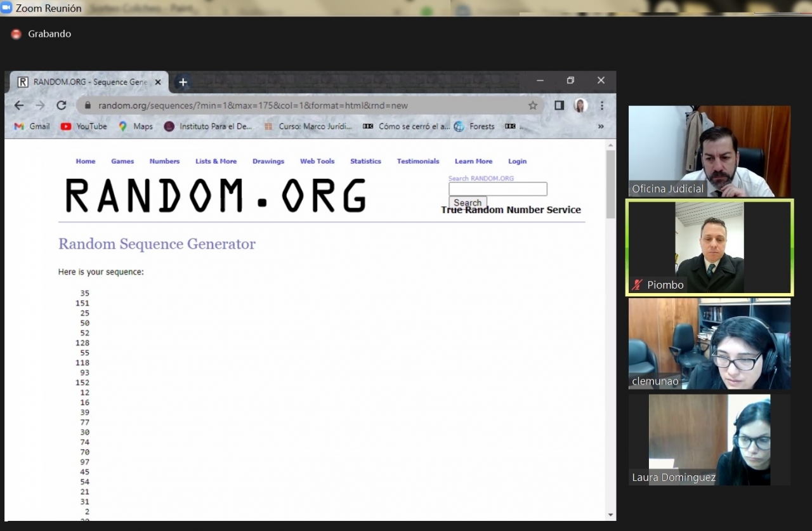Click the Search RANDOM.ORG text field
Screen dimensions: 812x531
[497, 189]
